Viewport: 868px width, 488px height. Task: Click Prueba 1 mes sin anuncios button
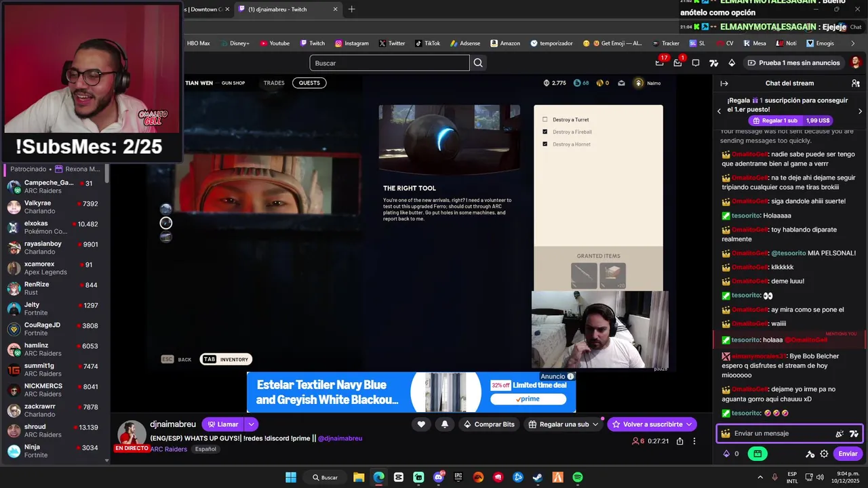(793, 63)
